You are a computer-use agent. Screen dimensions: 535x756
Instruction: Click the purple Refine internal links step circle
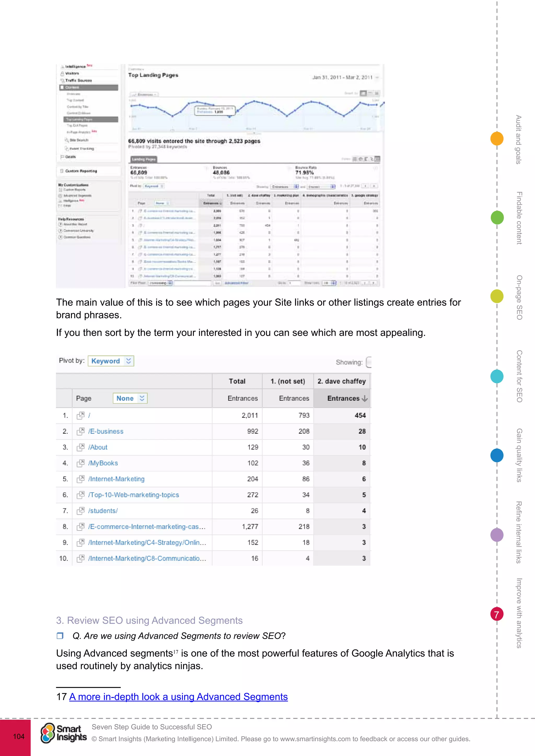pyautogui.click(x=497, y=535)
